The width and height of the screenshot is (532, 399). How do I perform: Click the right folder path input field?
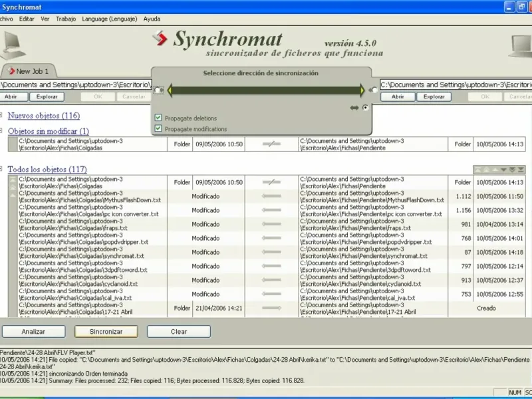click(x=456, y=85)
